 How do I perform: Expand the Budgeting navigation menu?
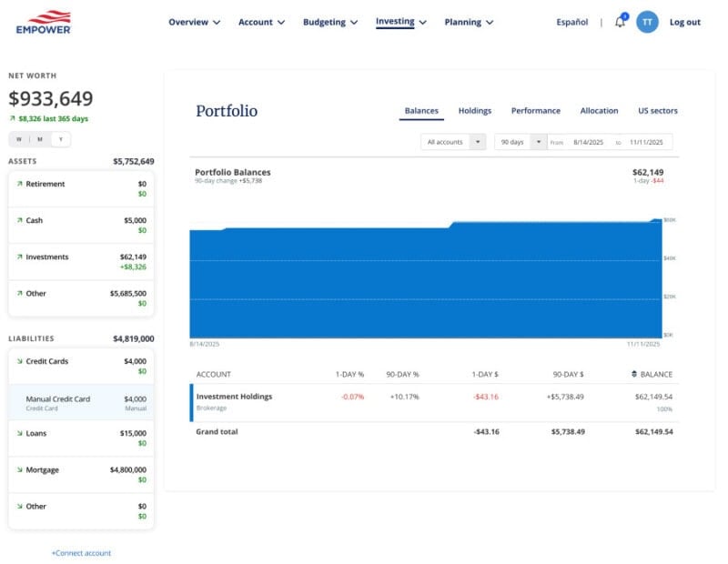[x=329, y=22]
